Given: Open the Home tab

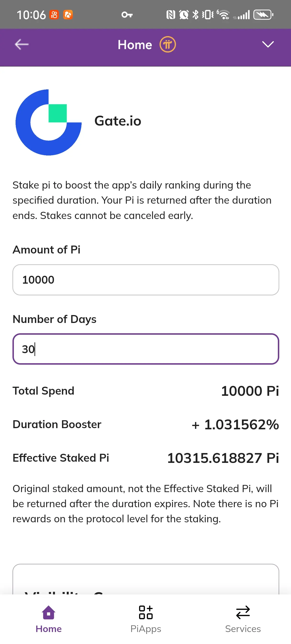Looking at the screenshot, I should pos(48,619).
